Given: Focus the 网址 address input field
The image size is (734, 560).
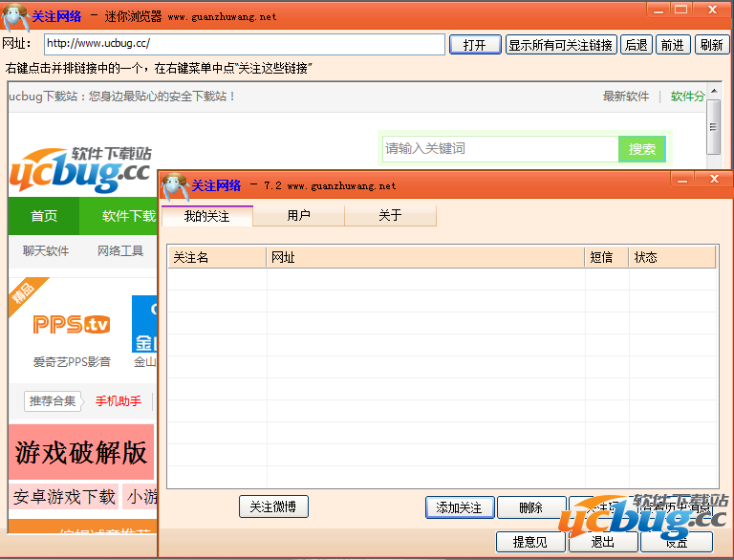Looking at the screenshot, I should (245, 44).
